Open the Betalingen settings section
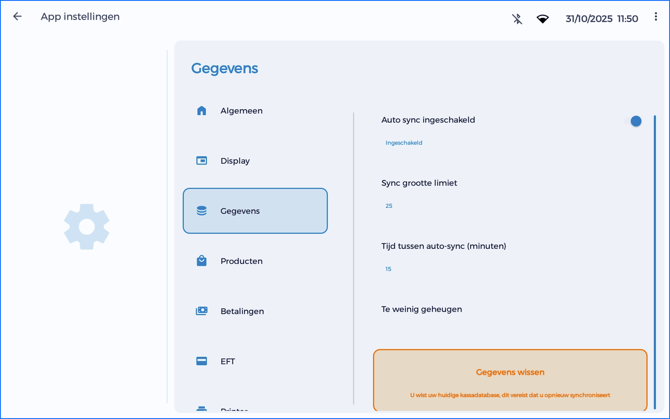This screenshot has height=419, width=670. pos(255,311)
